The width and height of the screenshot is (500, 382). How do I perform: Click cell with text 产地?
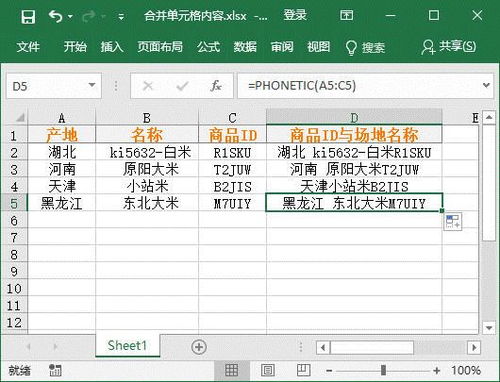(62, 135)
